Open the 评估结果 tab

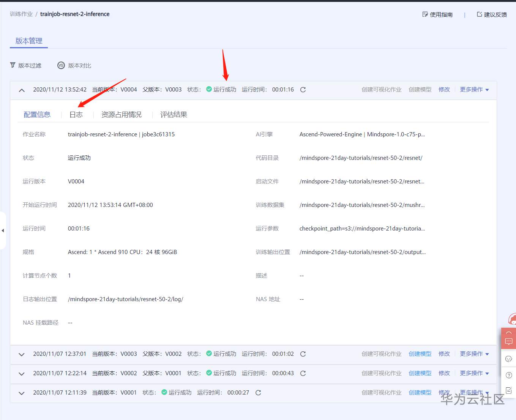pos(174,115)
